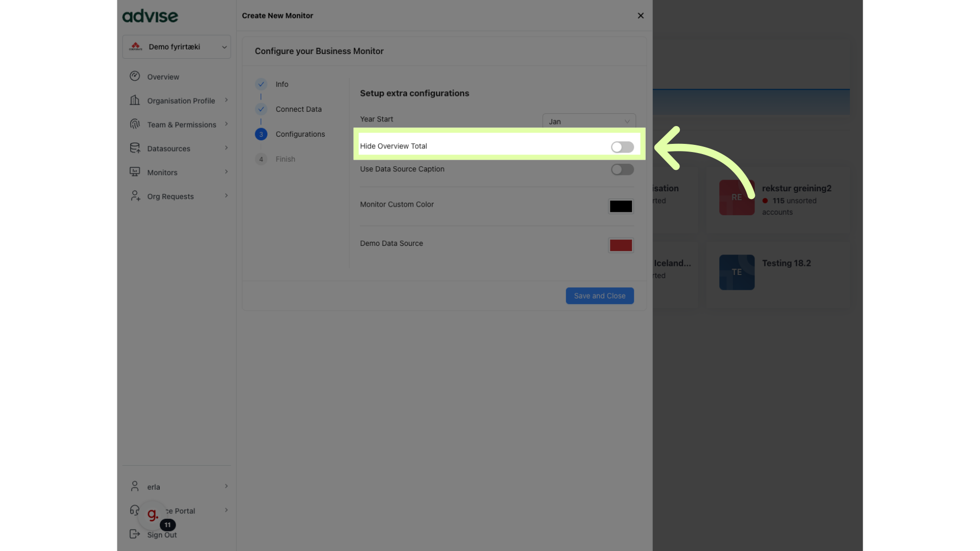Expand the Datasources chevron
Viewport: 980px width, 551px height.
226,148
